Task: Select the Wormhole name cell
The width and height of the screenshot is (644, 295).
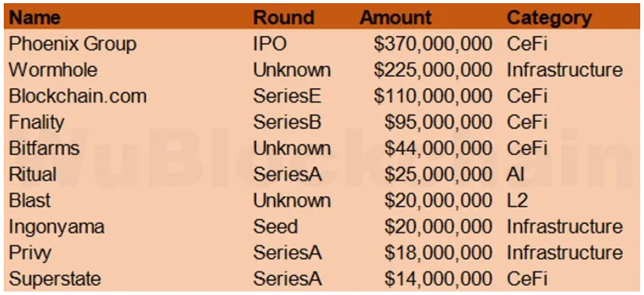Action: coord(53,70)
